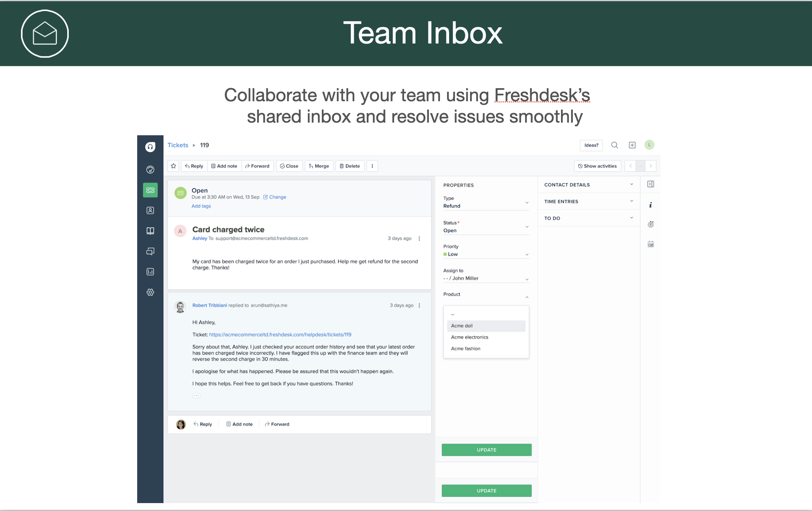Click the Close ticket button
Image resolution: width=812 pixels, height=511 pixels.
tap(289, 166)
